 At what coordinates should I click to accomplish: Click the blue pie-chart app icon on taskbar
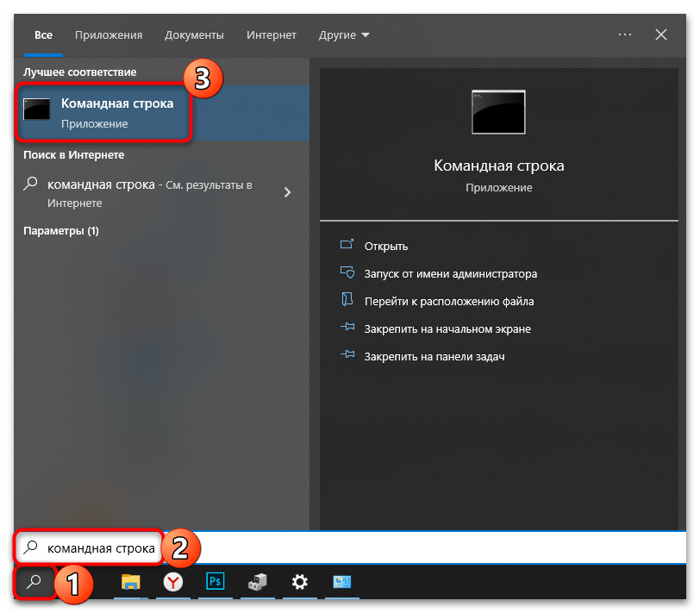pos(341,584)
